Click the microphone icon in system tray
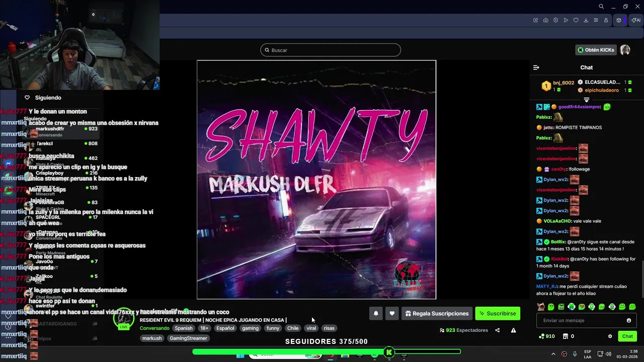644x362 pixels. (x=575, y=354)
